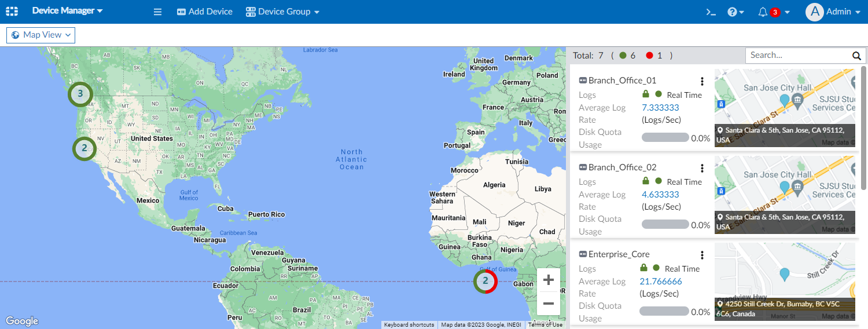
Task: Open Branch_Office_02 more options menu
Action: coord(702,168)
